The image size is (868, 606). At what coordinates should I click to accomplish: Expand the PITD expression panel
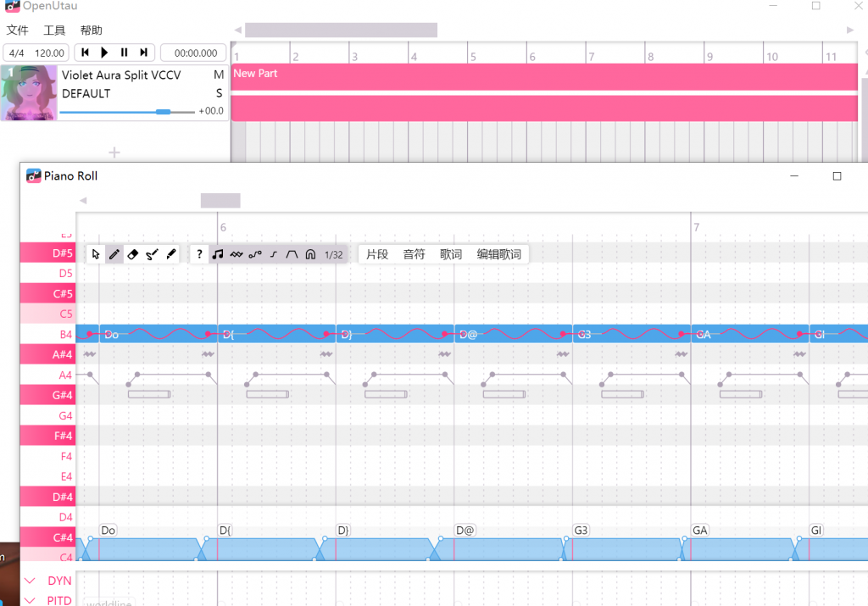[x=31, y=600]
